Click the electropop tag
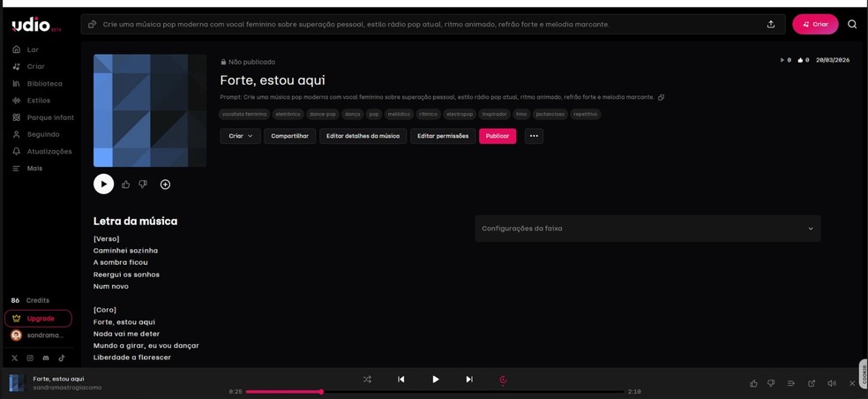868x399 pixels. pyautogui.click(x=460, y=114)
